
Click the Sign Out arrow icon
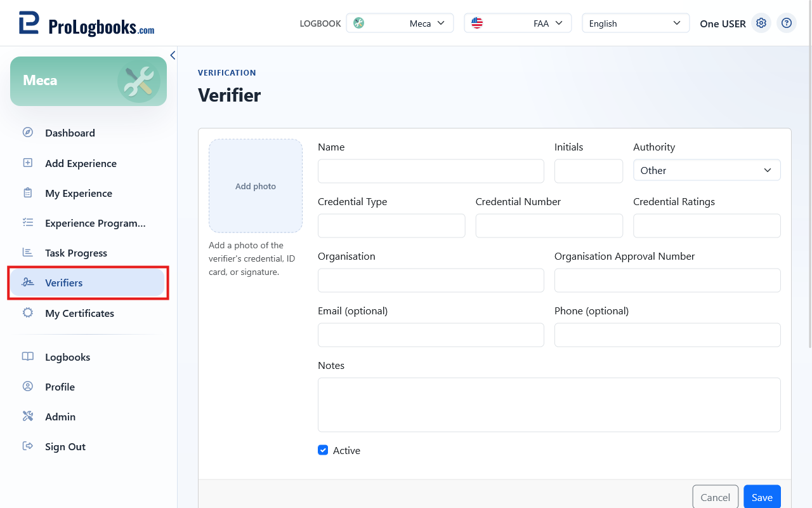28,446
